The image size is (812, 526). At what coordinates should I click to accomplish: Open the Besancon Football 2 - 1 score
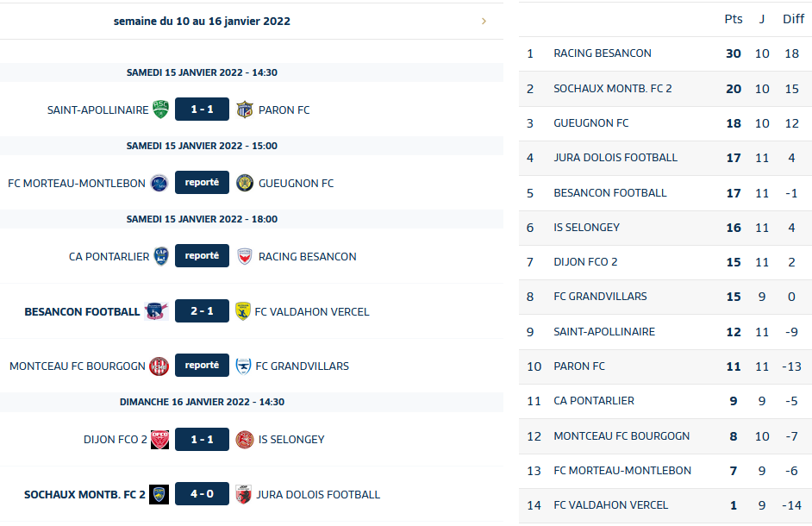tap(202, 311)
